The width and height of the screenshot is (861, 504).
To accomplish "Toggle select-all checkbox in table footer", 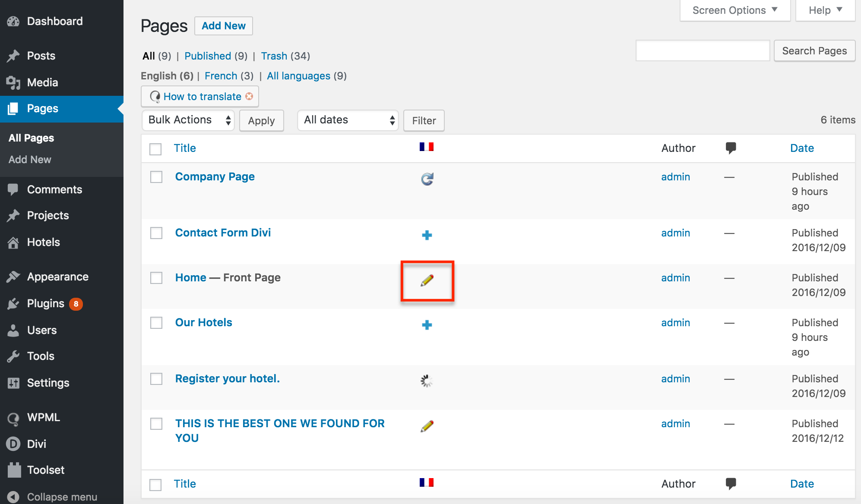I will [x=155, y=485].
